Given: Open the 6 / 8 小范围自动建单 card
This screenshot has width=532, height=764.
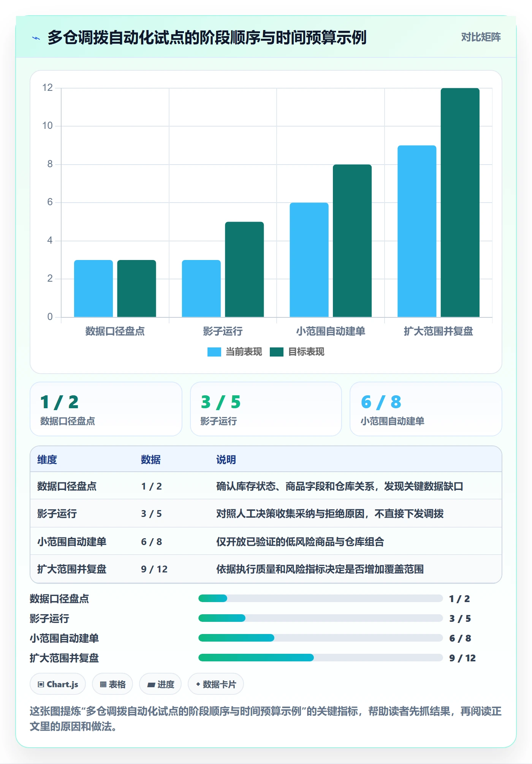Looking at the screenshot, I should pyautogui.click(x=426, y=409).
